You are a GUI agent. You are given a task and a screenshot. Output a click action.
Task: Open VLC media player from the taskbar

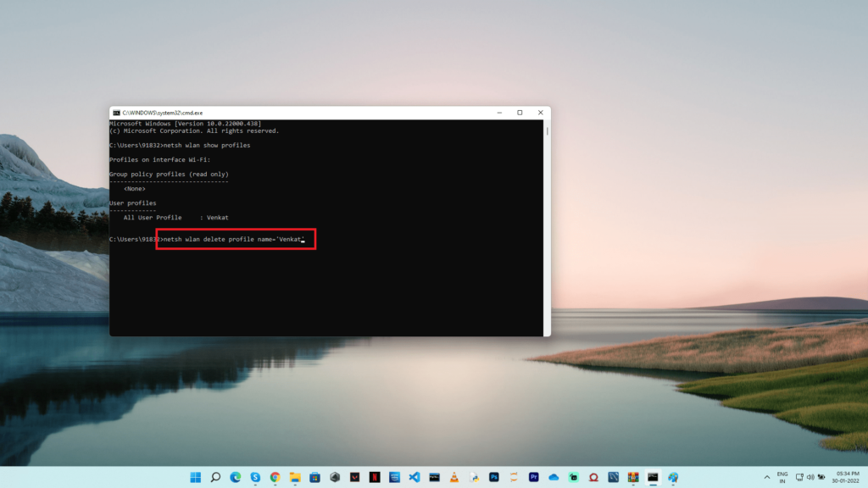pyautogui.click(x=454, y=477)
